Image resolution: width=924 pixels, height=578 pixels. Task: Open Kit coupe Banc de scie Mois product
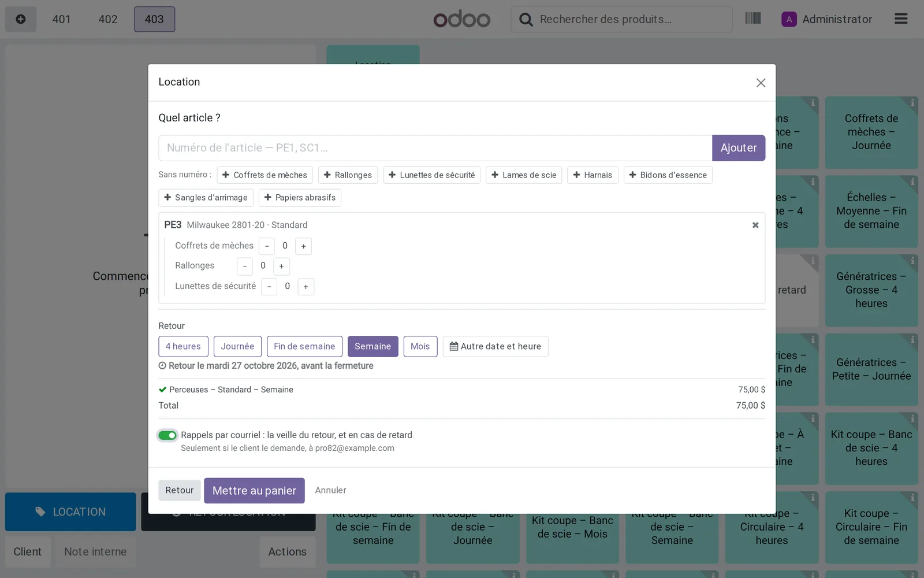click(x=572, y=527)
